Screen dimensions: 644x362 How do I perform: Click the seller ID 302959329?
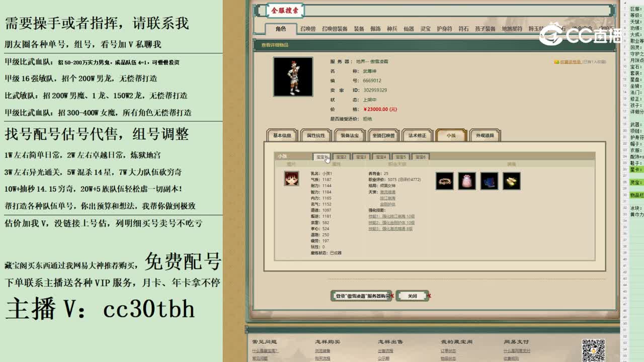[x=375, y=90]
